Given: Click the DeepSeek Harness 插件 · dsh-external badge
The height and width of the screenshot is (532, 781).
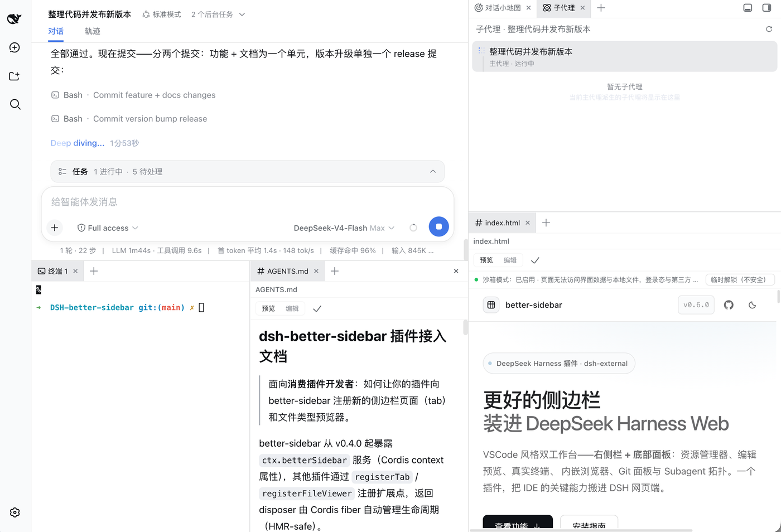Looking at the screenshot, I should click(x=559, y=363).
